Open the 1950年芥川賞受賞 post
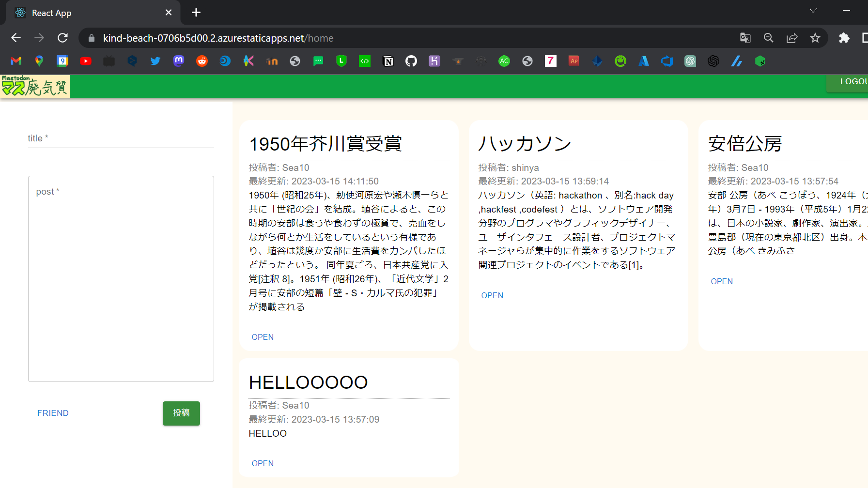Viewport: 868px width, 488px height. (263, 337)
